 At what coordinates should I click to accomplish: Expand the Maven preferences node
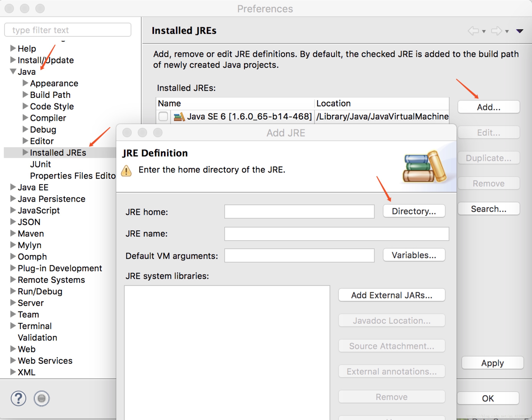click(13, 233)
